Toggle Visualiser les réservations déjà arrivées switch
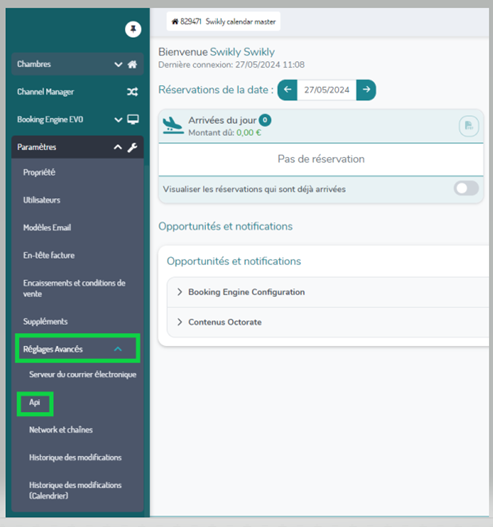493x527 pixels. click(466, 189)
